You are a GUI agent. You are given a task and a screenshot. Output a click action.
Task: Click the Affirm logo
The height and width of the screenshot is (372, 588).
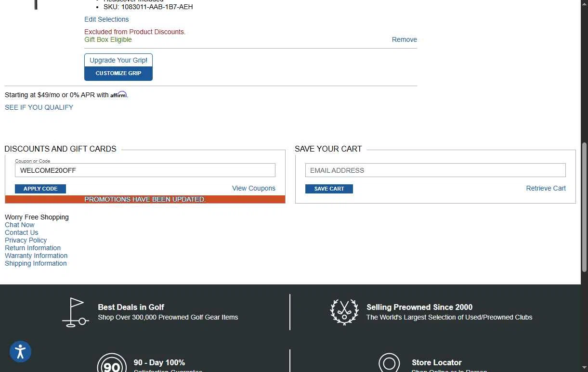pos(118,95)
